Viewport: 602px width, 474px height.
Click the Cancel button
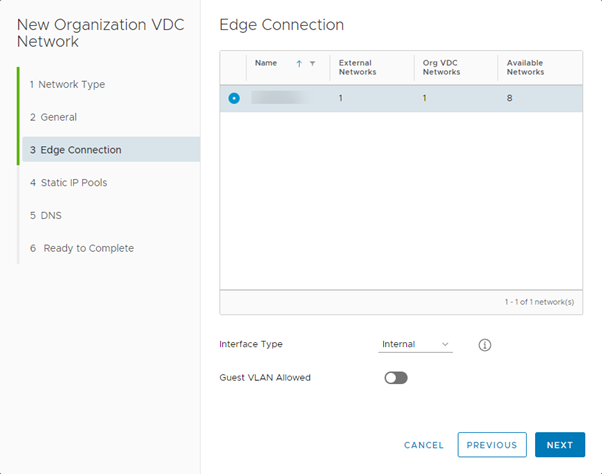424,445
